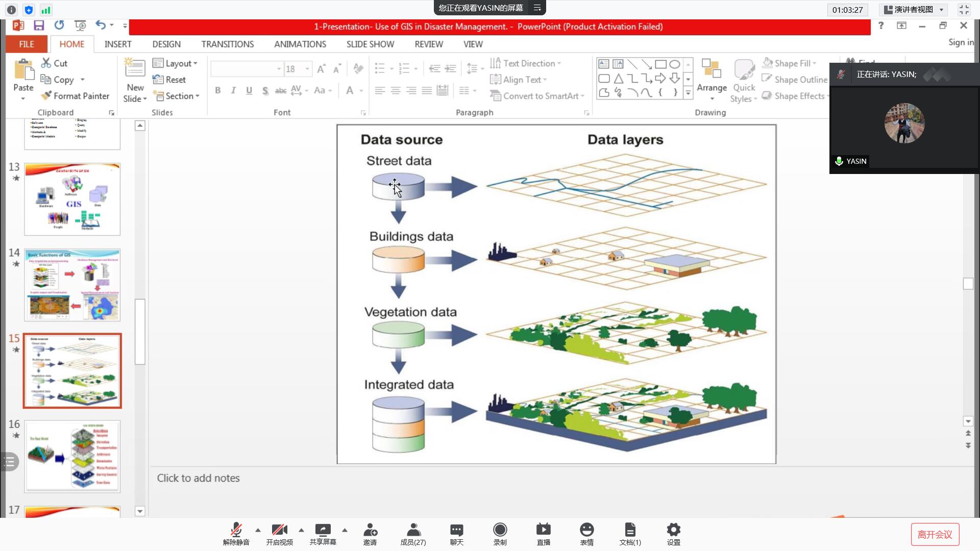Viewport: 980px width, 551px height.
Task: Click the leave meeting (离开会议) button
Action: [935, 534]
